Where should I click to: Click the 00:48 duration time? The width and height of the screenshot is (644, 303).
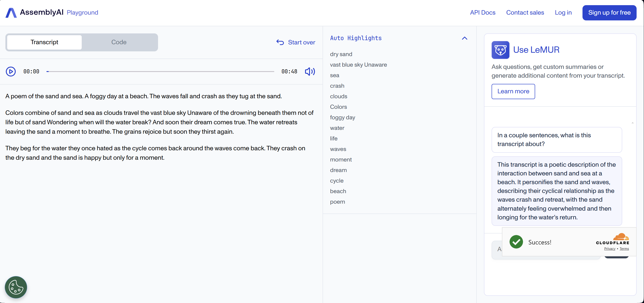(289, 72)
